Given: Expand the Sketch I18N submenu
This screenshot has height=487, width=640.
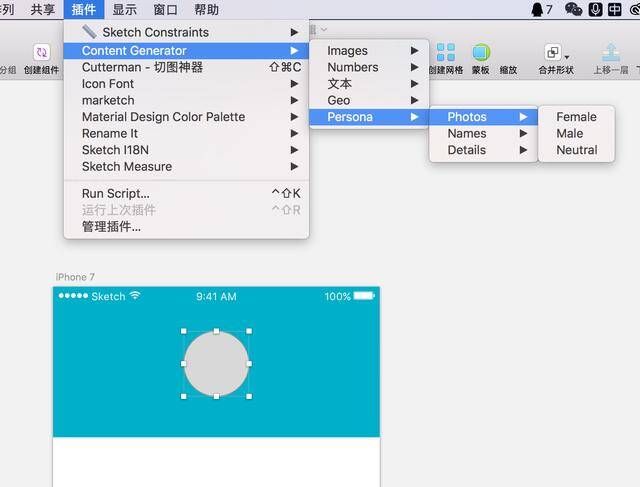Looking at the screenshot, I should coord(186,150).
